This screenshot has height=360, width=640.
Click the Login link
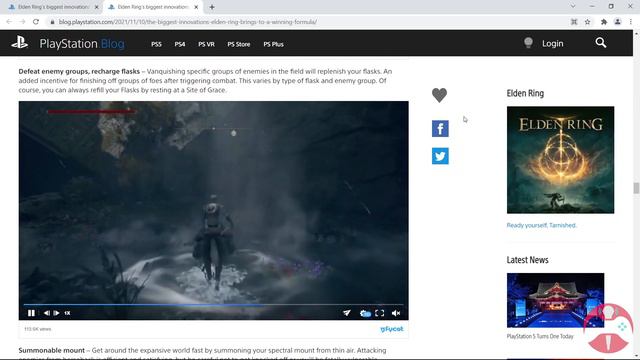[x=553, y=43]
